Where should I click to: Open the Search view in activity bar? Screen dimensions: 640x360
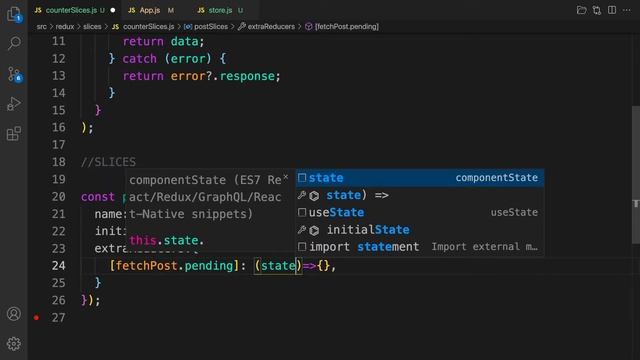pyautogui.click(x=14, y=43)
